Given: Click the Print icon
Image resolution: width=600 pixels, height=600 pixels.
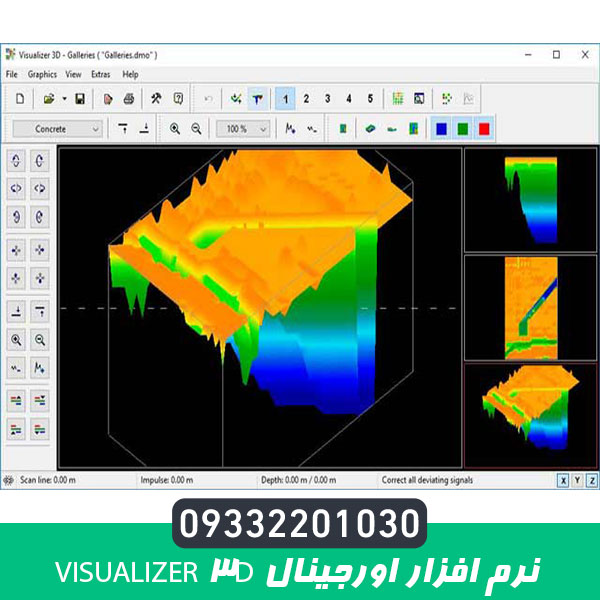Looking at the screenshot, I should [129, 99].
